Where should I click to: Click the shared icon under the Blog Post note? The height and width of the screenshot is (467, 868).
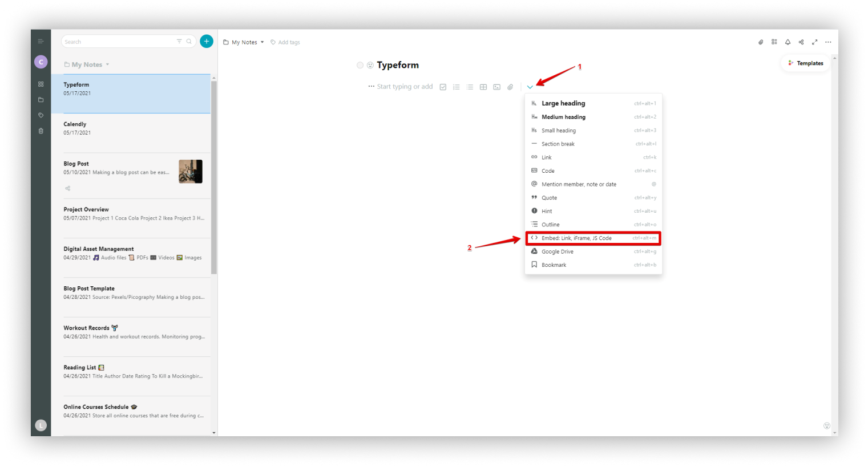coord(67,188)
